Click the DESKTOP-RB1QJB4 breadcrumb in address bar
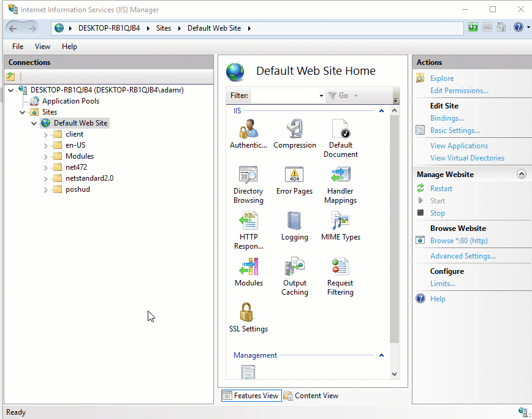This screenshot has width=532, height=419. point(109,28)
